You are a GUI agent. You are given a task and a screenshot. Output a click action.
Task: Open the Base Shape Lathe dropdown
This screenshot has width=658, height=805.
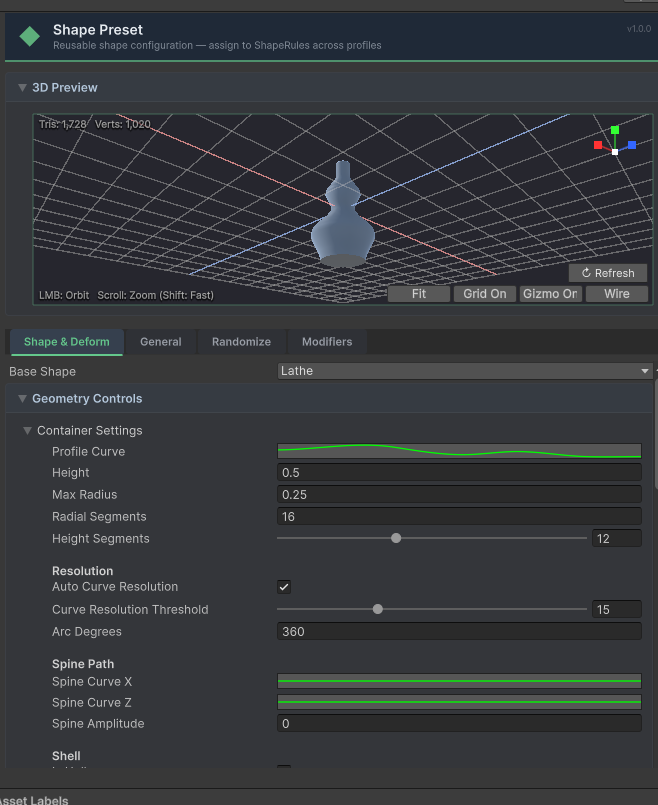[x=465, y=371]
